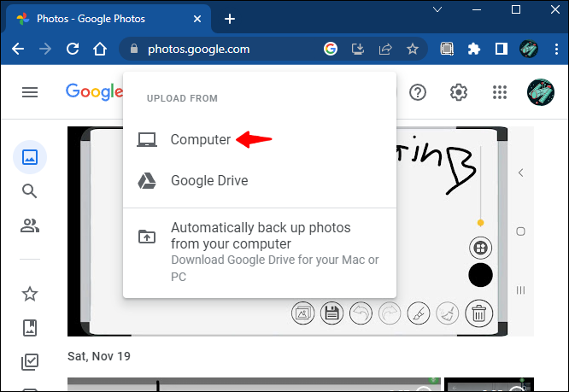Go forward in the browser
Screen dimensions: 569x392
(x=45, y=49)
